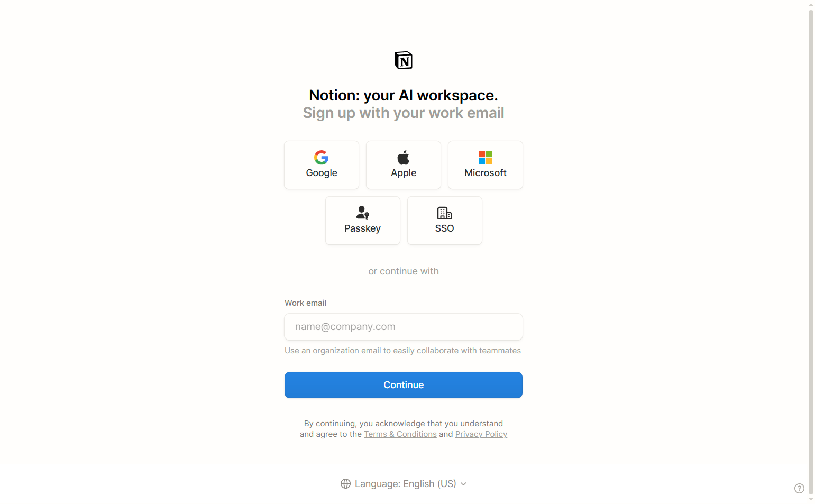815x504 pixels.
Task: Open the Terms & Conditions link
Action: [400, 434]
